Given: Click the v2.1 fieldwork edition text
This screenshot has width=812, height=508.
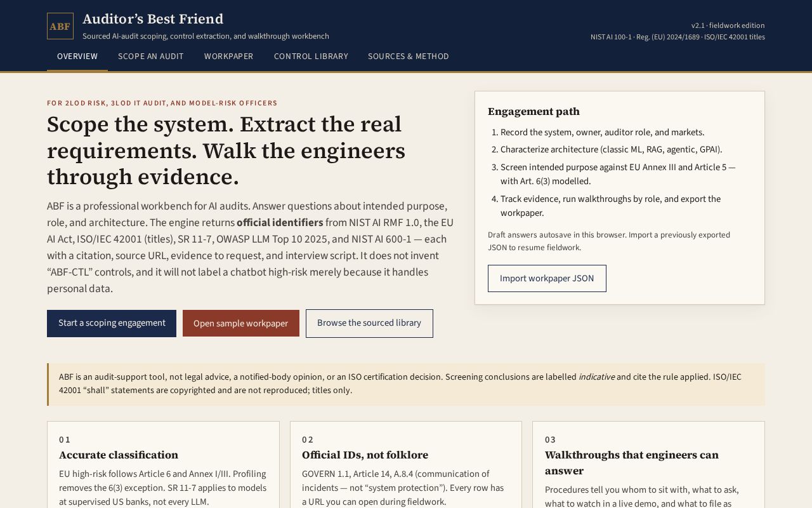Looking at the screenshot, I should 728,25.
